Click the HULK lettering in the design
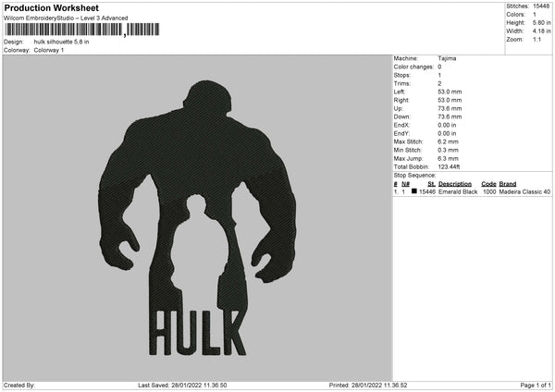 [198, 333]
